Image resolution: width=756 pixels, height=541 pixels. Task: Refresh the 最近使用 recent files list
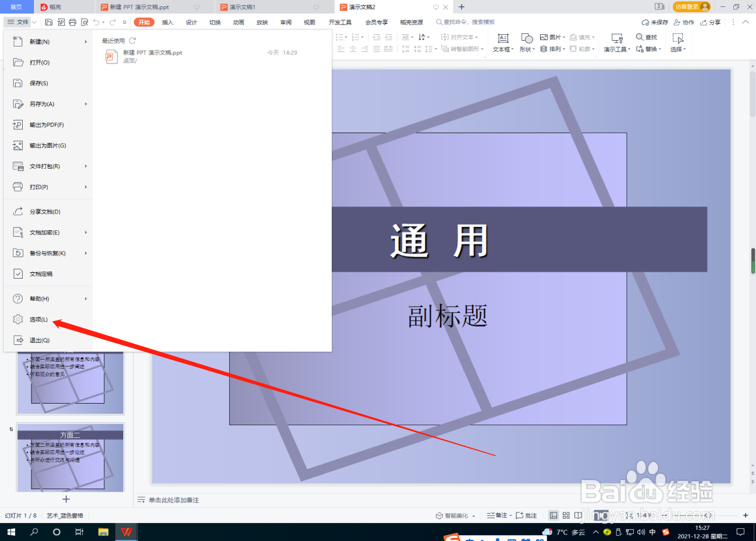click(132, 41)
